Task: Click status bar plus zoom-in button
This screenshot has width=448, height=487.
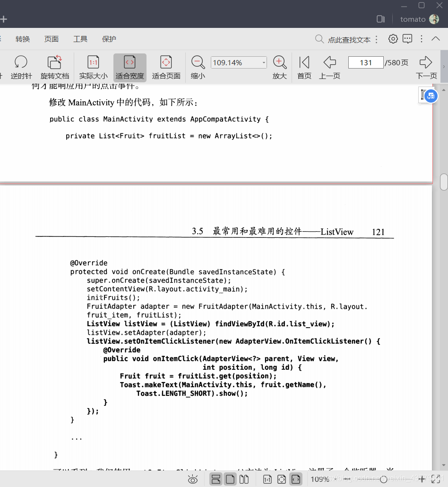Action: click(422, 479)
